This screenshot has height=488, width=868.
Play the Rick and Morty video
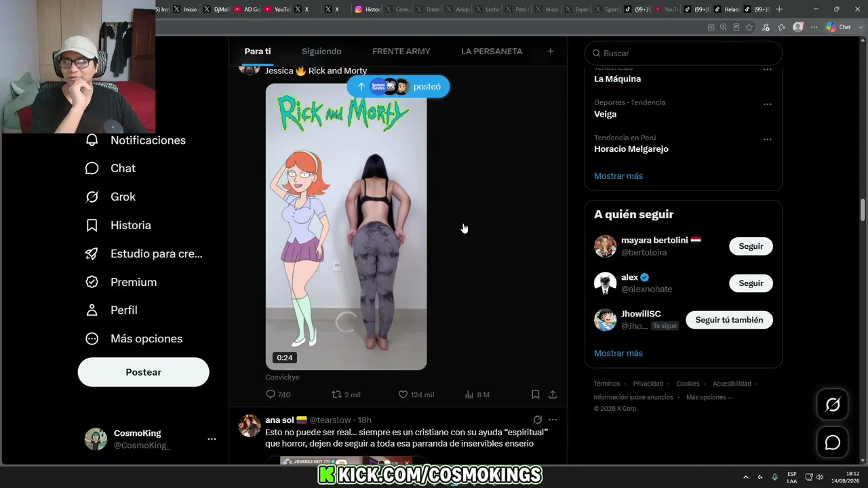click(346, 226)
